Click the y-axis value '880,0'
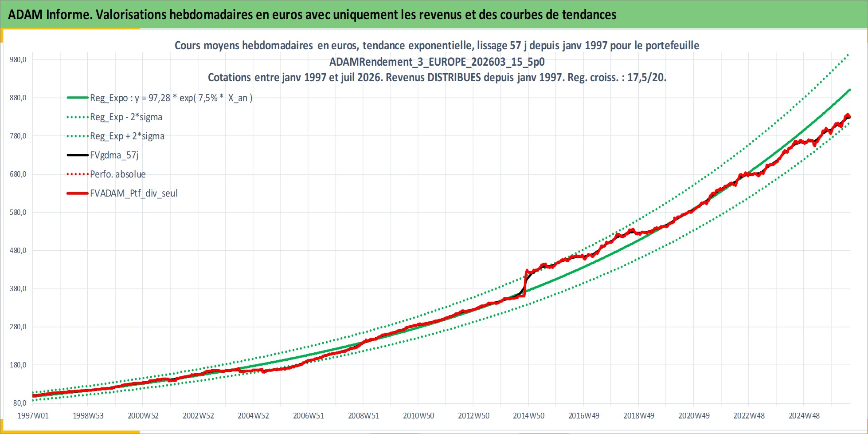The height and width of the screenshot is (434, 868). (18, 98)
